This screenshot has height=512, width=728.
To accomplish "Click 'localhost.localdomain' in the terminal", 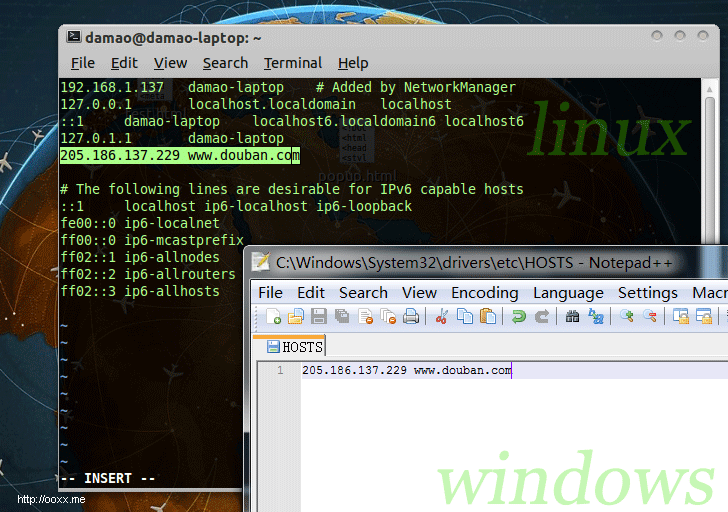I will coord(272,104).
